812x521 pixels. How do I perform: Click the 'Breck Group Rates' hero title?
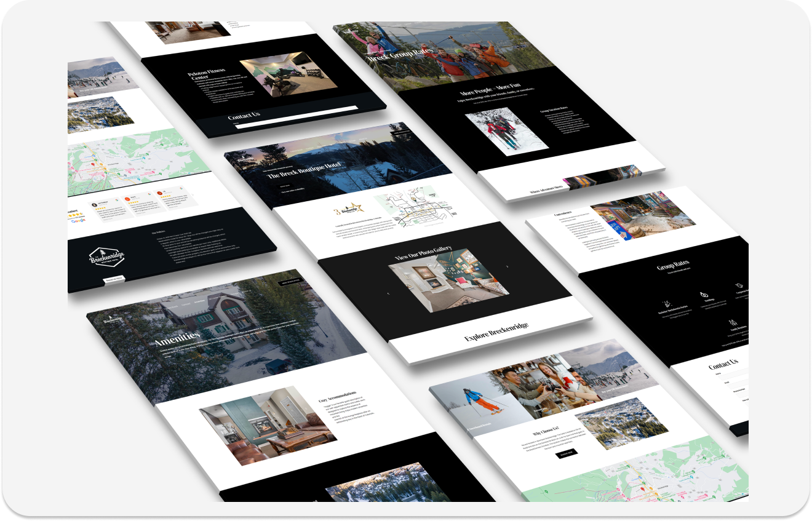[x=400, y=55]
